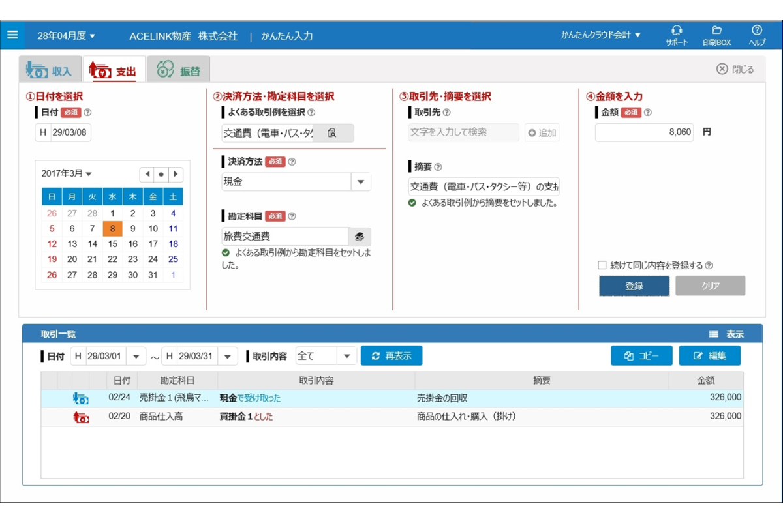This screenshot has height=532, width=783.
Task: Click the 追加 icon beside 取引先 field
Action: (x=532, y=133)
